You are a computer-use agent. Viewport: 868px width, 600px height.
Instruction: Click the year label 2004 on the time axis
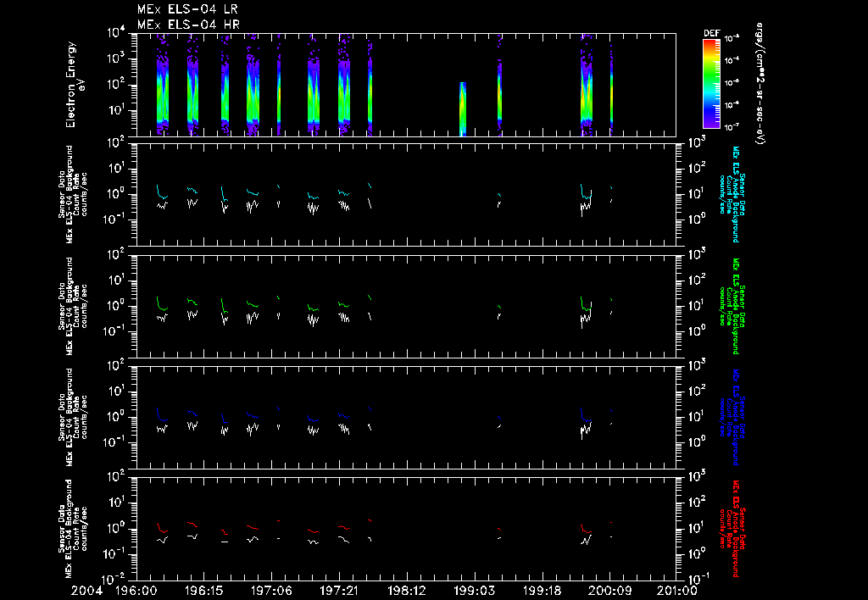(x=89, y=592)
